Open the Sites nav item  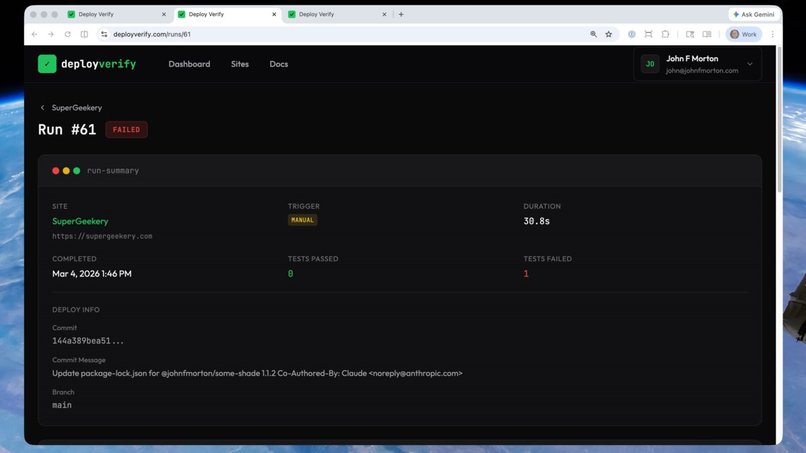click(240, 64)
